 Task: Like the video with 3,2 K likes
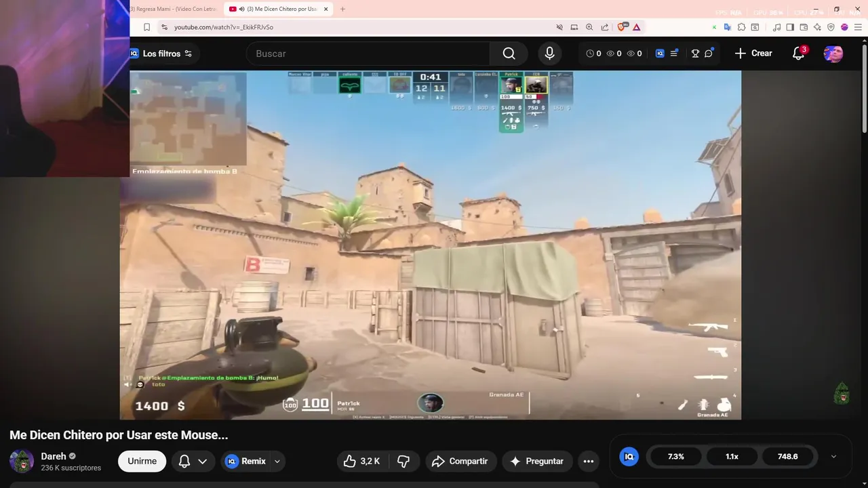pyautogui.click(x=361, y=461)
